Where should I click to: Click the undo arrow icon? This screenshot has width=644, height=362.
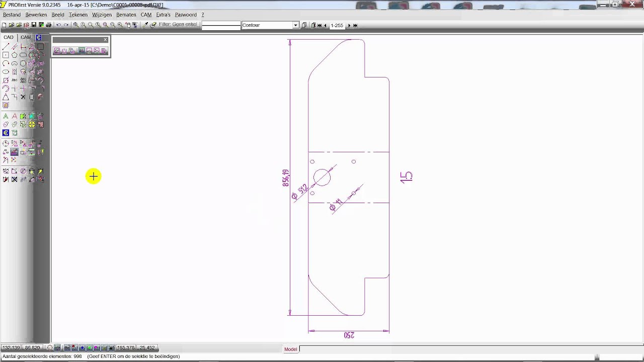[x=58, y=25]
